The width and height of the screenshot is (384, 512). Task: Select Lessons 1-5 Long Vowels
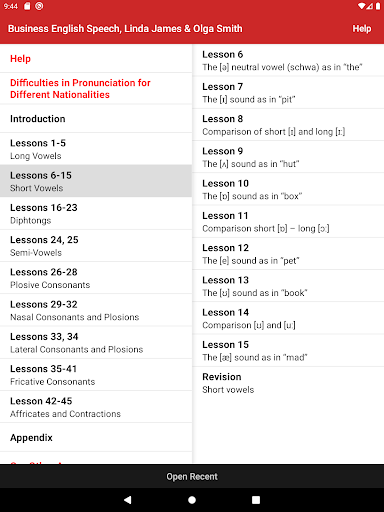(96, 149)
